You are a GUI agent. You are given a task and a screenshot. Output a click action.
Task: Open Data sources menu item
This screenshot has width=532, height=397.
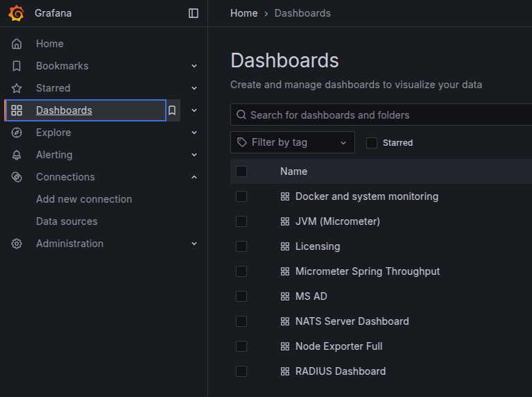(67, 221)
